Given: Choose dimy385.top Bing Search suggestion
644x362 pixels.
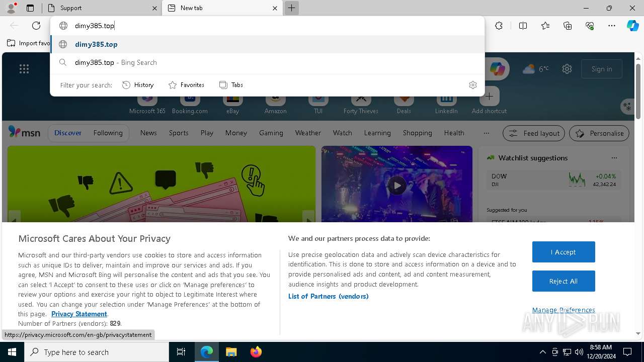Looking at the screenshot, I should tap(267, 62).
